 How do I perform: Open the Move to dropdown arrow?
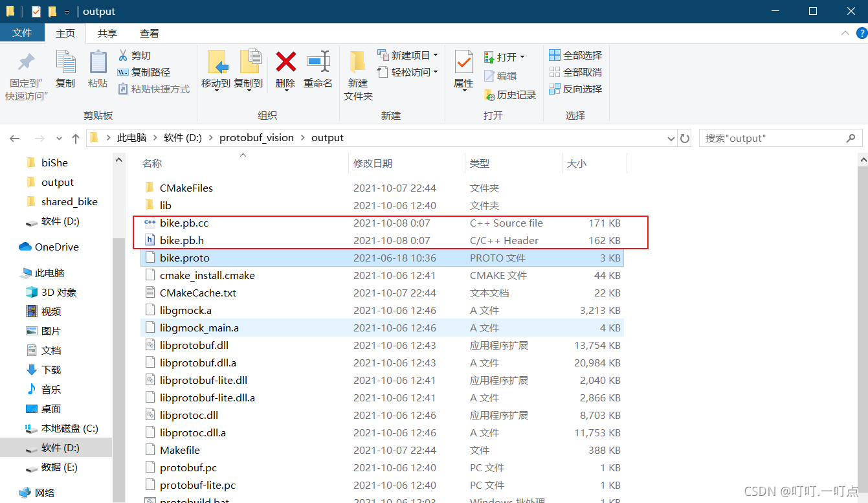[216, 89]
